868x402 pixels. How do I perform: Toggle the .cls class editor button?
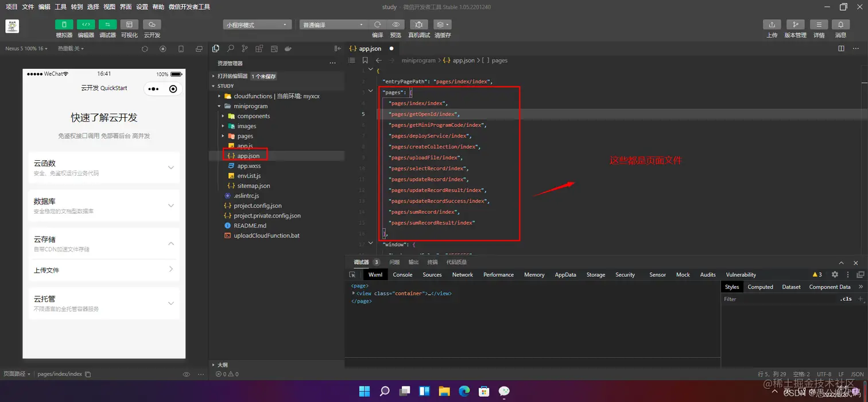coord(846,299)
